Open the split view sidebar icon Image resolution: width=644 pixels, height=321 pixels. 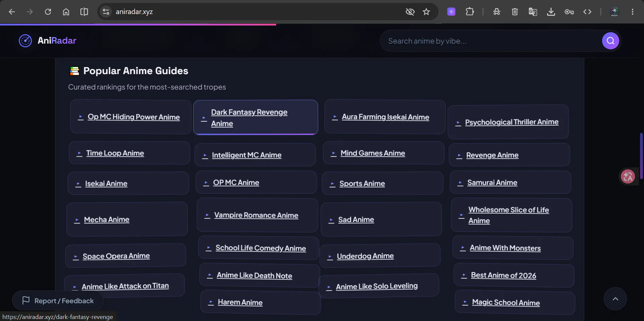(84, 12)
